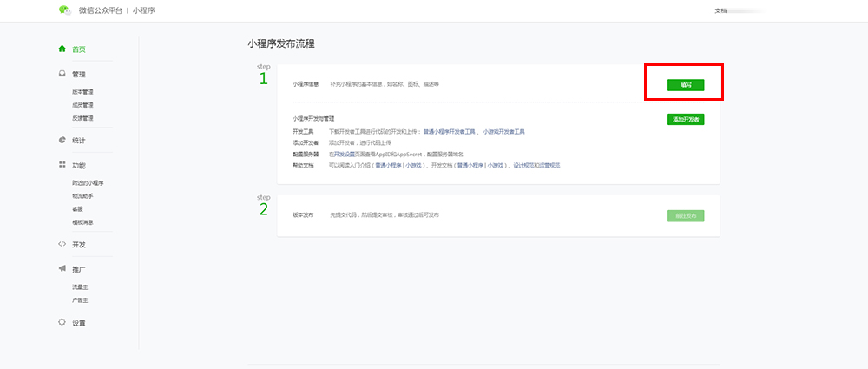Click the code brackets icon next to 开发
The image size is (868, 369).
[x=62, y=244]
